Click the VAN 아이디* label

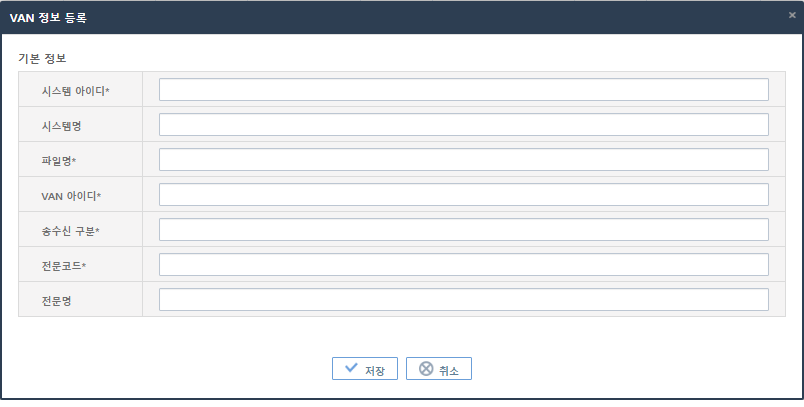click(72, 196)
